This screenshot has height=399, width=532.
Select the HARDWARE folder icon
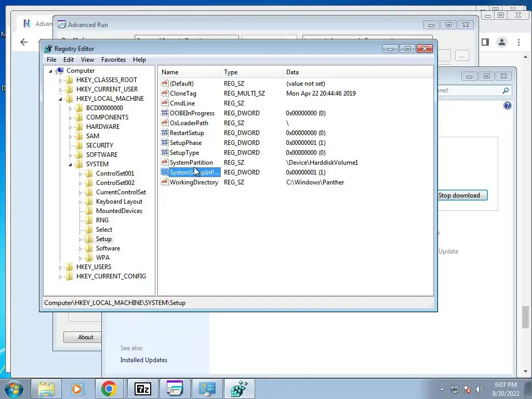point(79,127)
